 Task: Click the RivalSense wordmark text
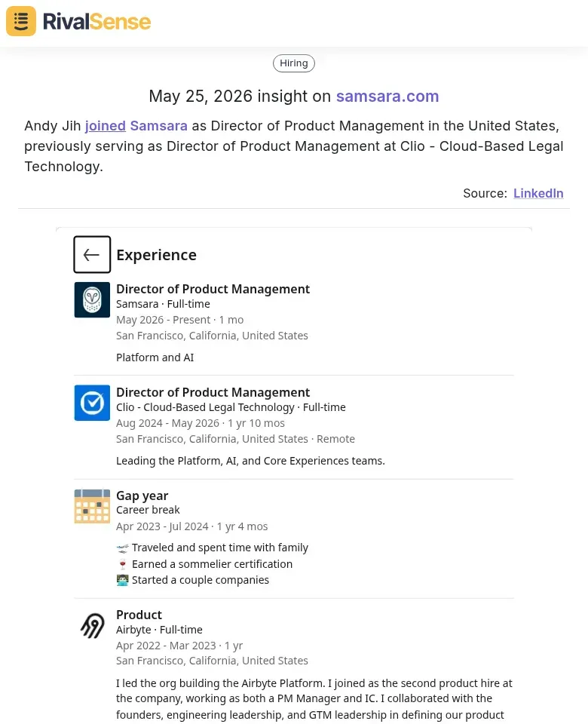pos(97,22)
